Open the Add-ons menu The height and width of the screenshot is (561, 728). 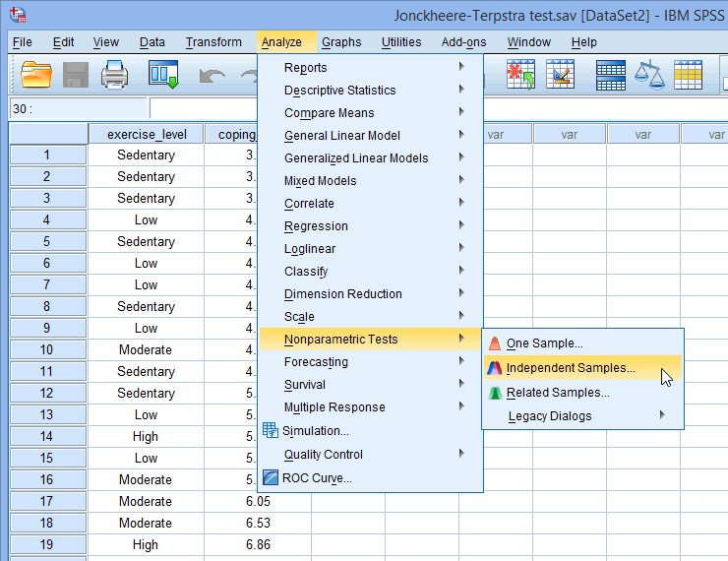463,42
